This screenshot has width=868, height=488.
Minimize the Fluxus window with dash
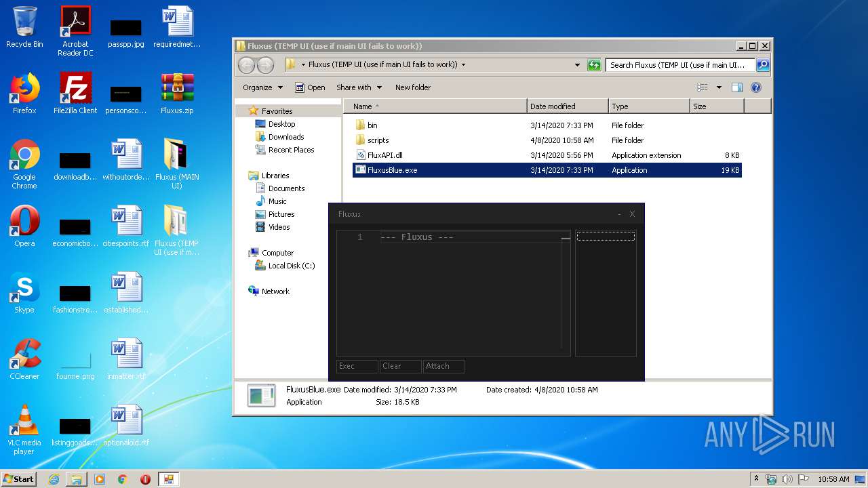pos(619,214)
